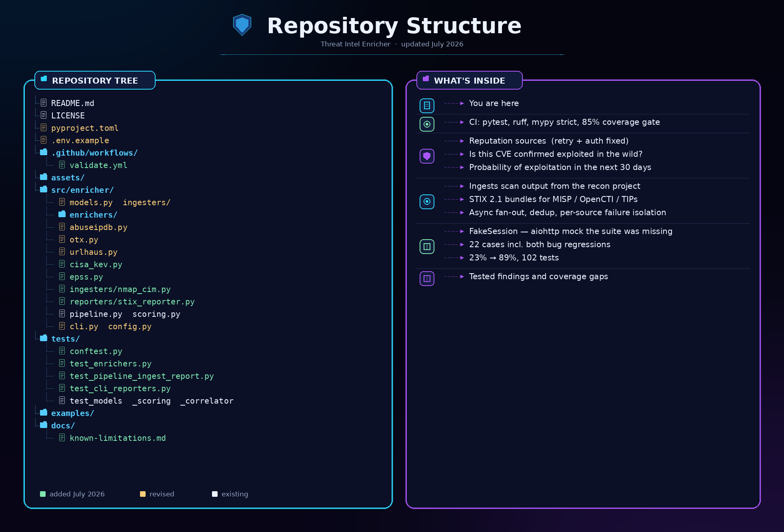Screen dimensions: 784x532
Task: Click the file icon next to known-limitations.md
Action: pos(62,438)
